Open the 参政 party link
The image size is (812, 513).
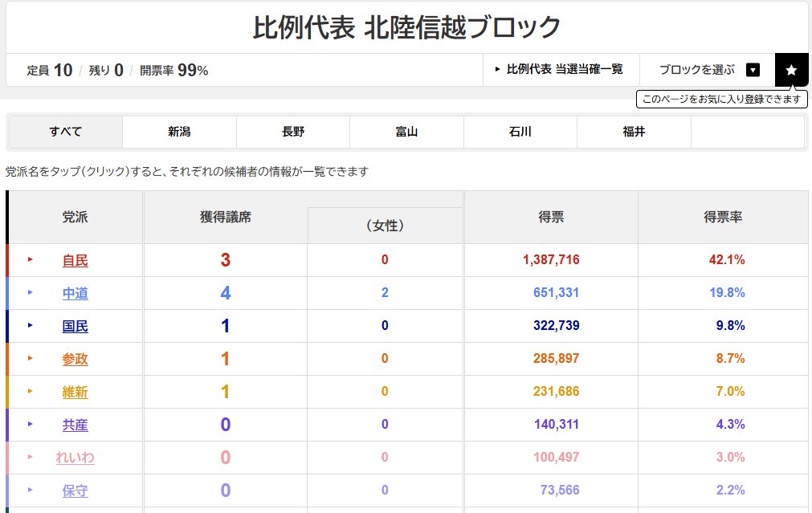click(75, 359)
